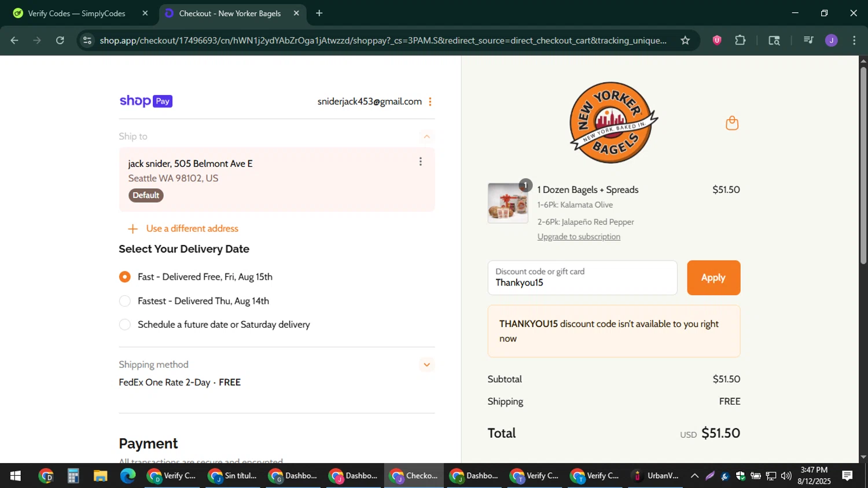Expand the Shipping method section
This screenshot has height=488, width=868.
coord(426,365)
